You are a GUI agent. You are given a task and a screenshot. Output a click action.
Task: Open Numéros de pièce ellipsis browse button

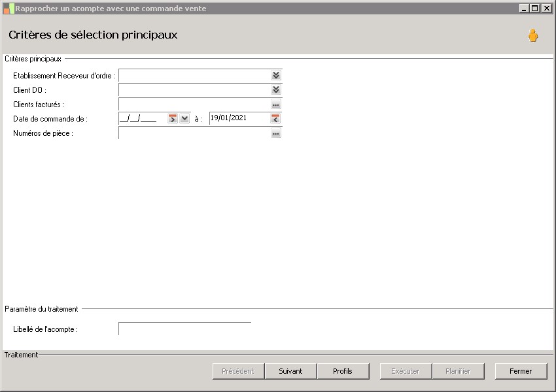click(x=276, y=133)
